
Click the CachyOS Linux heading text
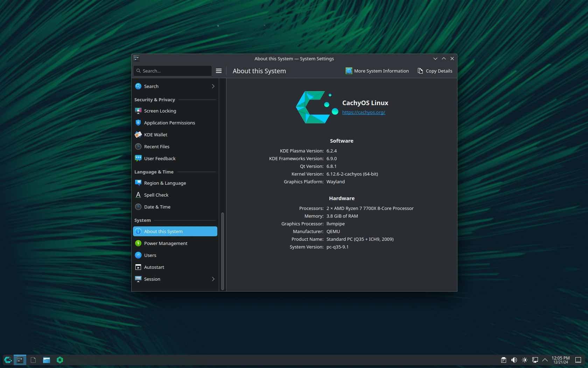coord(365,103)
